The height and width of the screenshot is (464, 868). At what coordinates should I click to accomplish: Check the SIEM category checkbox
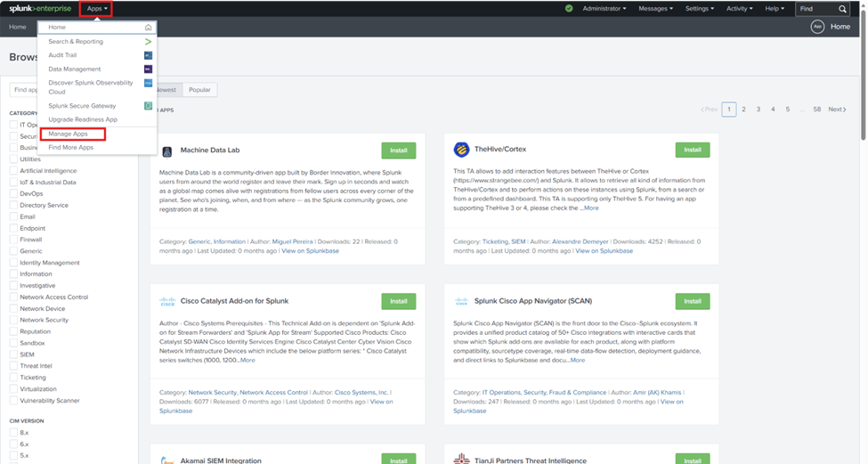[13, 354]
